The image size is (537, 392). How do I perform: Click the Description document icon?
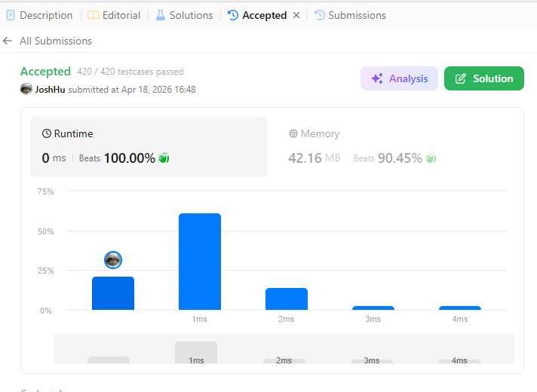11,15
